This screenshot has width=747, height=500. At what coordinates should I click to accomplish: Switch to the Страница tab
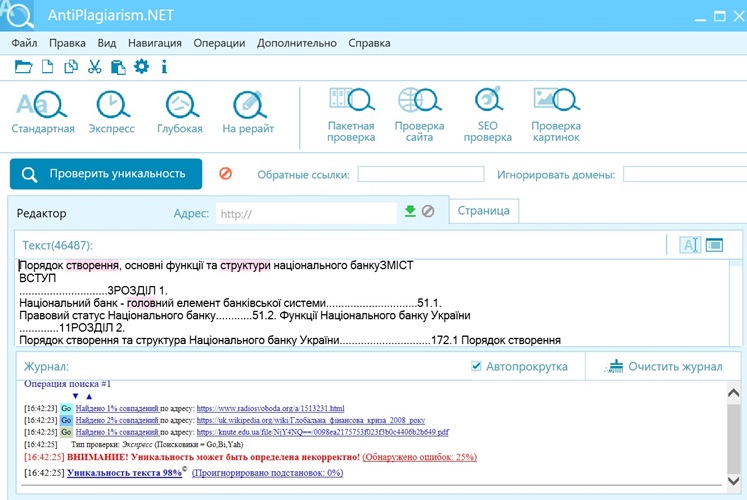click(x=484, y=210)
